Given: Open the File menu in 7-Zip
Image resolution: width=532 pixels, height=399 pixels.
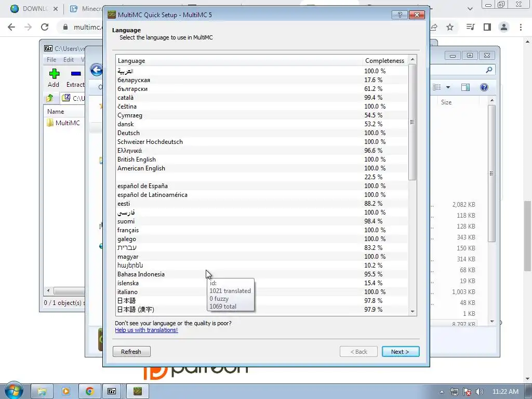Looking at the screenshot, I should click(51, 59).
